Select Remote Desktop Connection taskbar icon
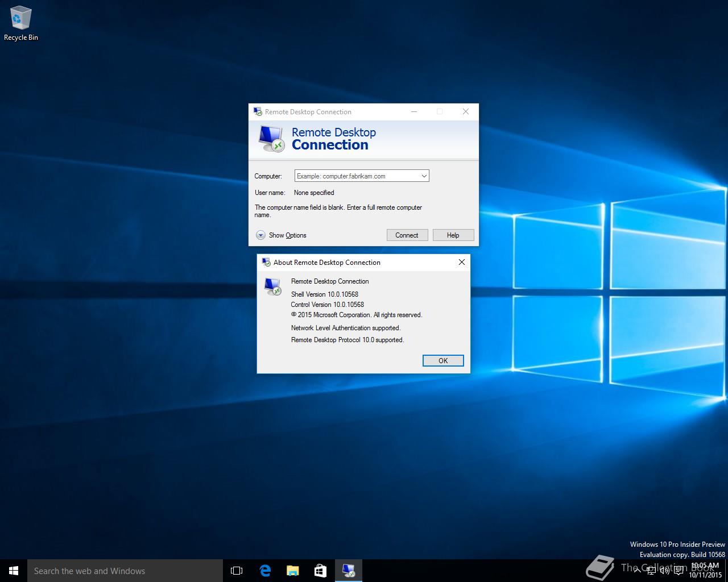This screenshot has height=582, width=728. (x=349, y=571)
